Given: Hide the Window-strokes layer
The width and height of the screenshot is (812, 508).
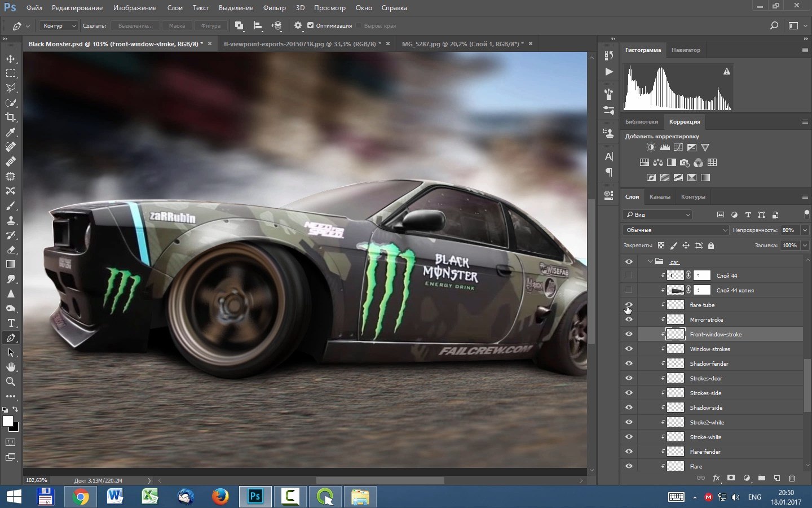Looking at the screenshot, I should pyautogui.click(x=629, y=349).
